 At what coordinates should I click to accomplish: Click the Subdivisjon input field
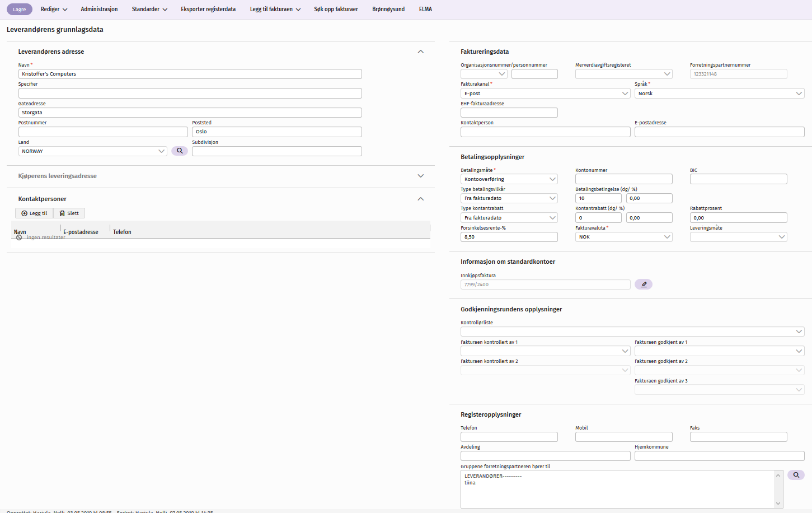(x=277, y=151)
